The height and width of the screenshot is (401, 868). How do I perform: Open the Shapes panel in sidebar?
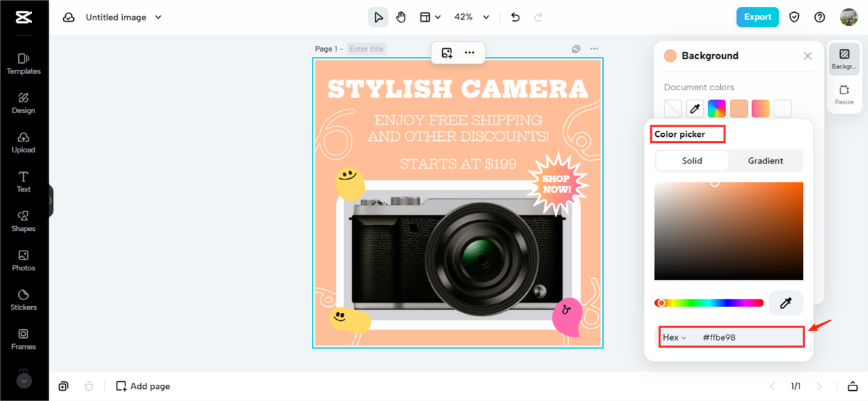point(24,221)
